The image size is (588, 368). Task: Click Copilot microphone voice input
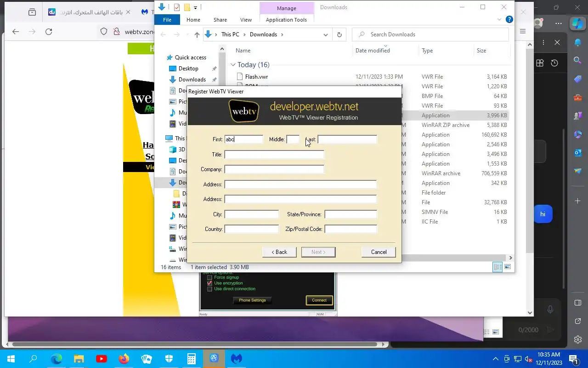click(x=550, y=310)
